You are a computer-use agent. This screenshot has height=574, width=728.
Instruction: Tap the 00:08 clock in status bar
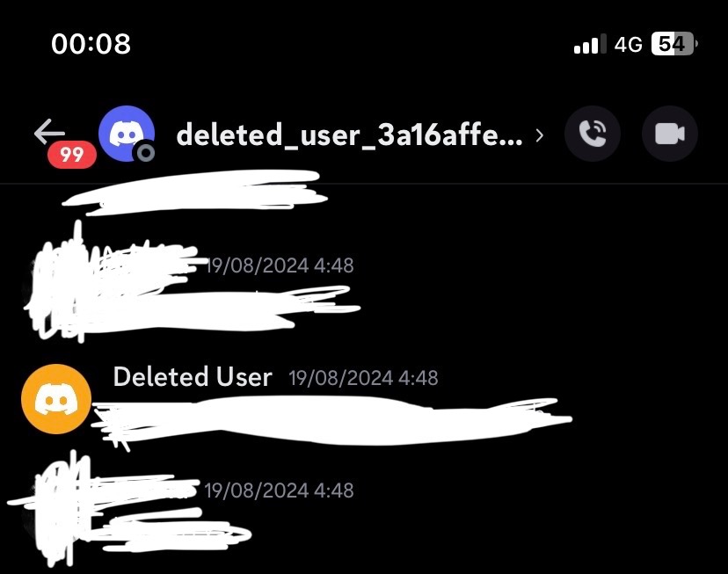tap(91, 44)
